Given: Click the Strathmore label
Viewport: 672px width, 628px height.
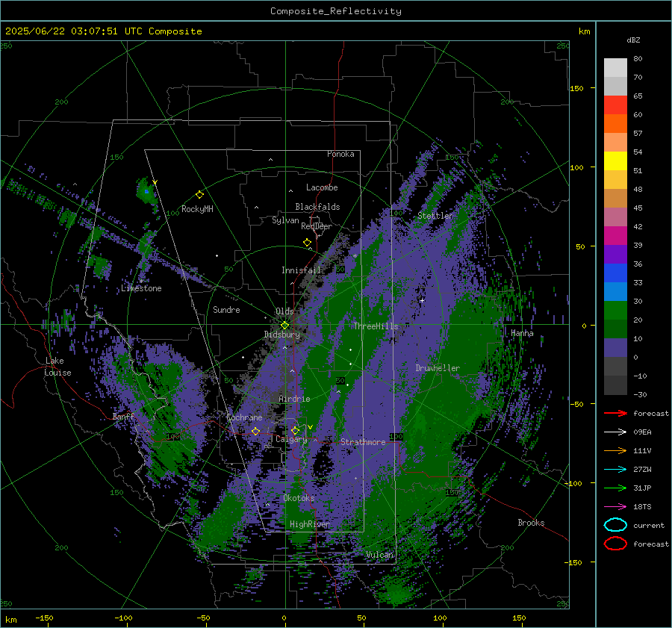Looking at the screenshot, I should [x=363, y=442].
